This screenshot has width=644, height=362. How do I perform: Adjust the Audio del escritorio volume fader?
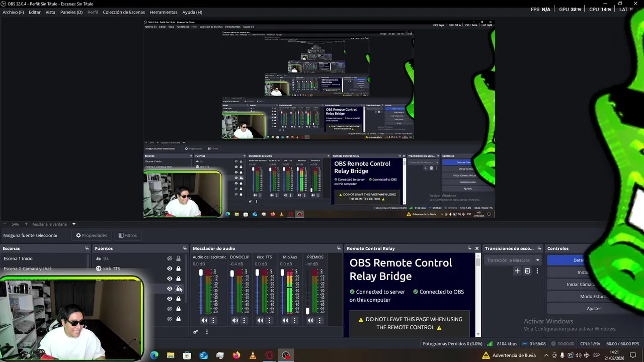(x=201, y=273)
